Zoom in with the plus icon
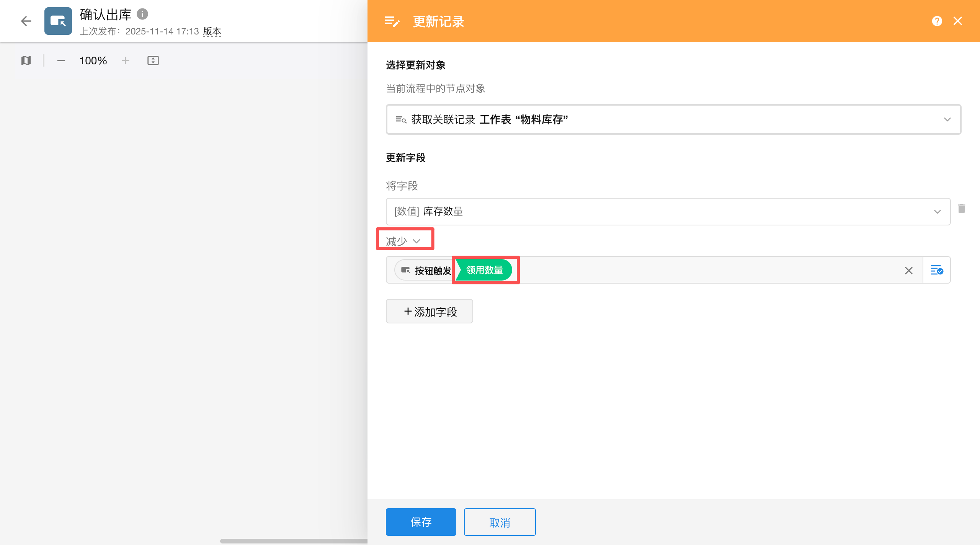Image resolution: width=980 pixels, height=545 pixels. tap(126, 60)
